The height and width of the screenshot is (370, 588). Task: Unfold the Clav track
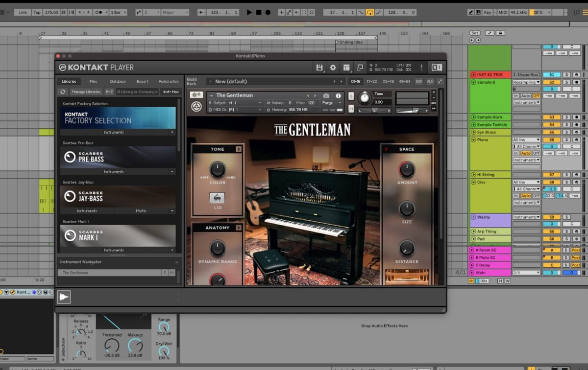pyautogui.click(x=473, y=182)
